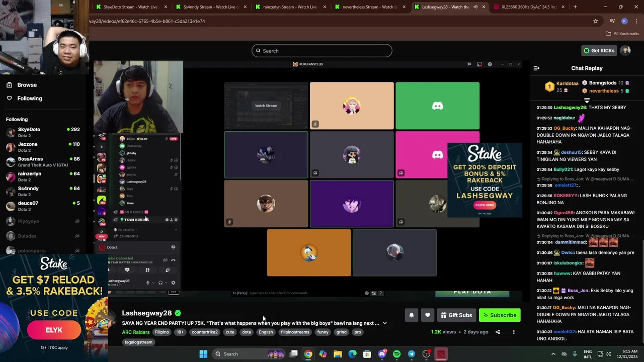
Task: Open the Kick account avatar menu
Action: pos(625,50)
